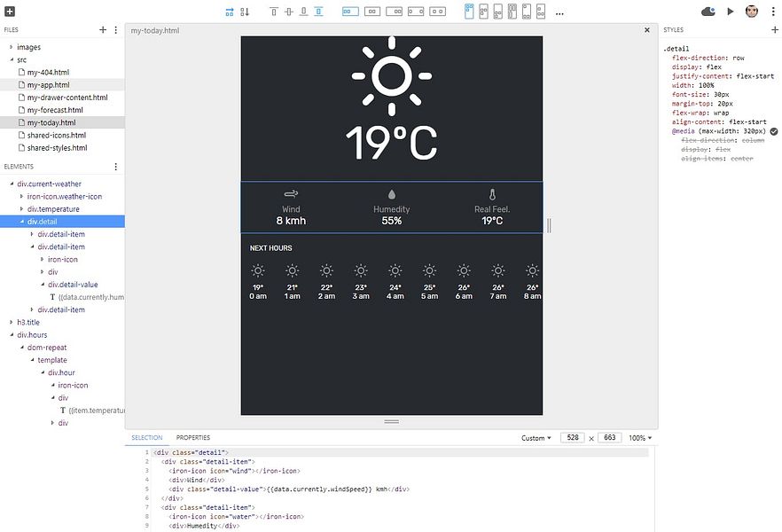Click the Real Feel 19°C detail in preview

[492, 207]
